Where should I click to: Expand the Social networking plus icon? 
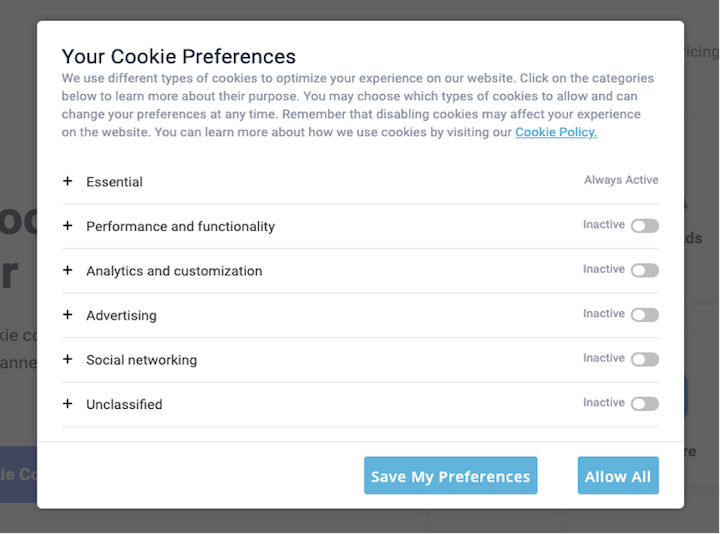pos(68,359)
